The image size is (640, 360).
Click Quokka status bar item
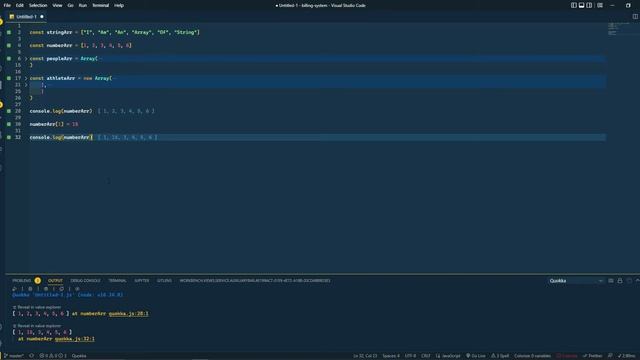tap(79, 356)
